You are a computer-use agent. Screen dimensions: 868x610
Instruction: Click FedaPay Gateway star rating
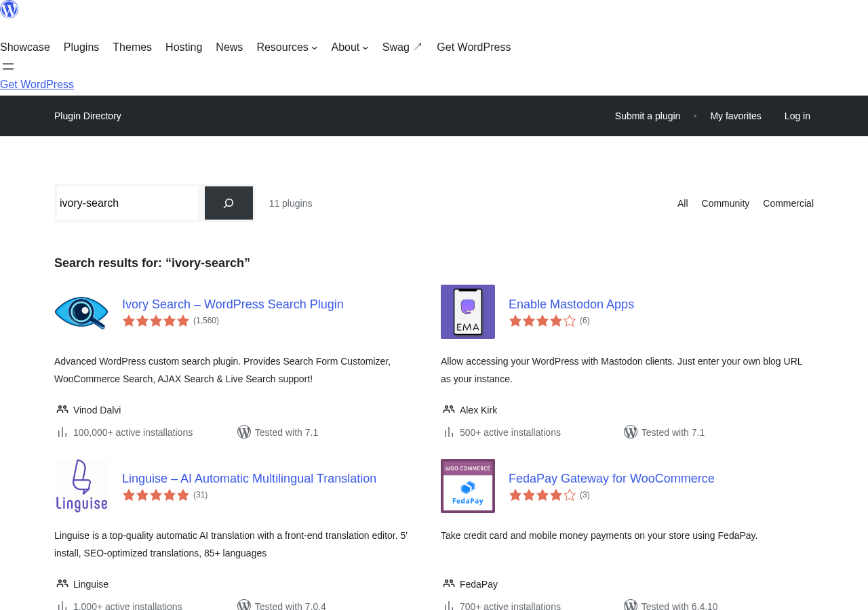coord(542,495)
